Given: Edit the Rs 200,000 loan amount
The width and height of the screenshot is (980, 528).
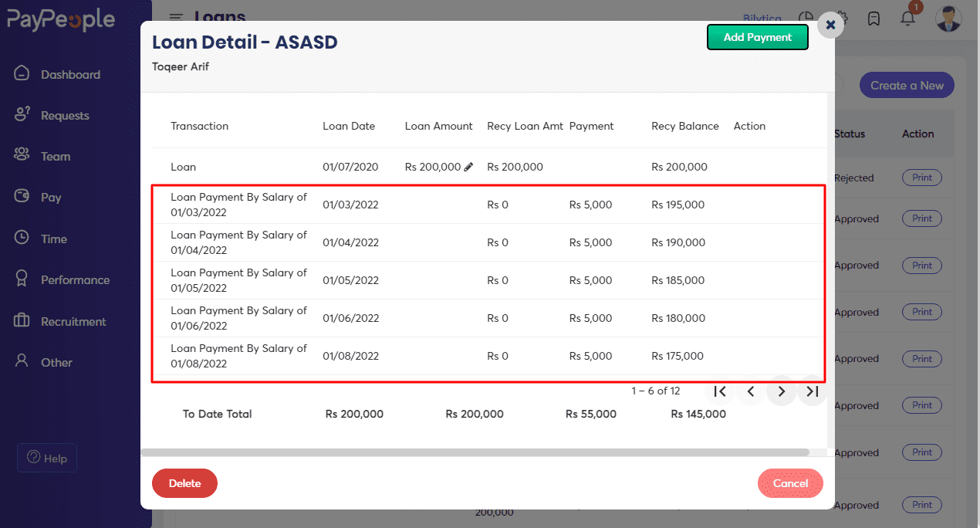Looking at the screenshot, I should click(x=468, y=166).
